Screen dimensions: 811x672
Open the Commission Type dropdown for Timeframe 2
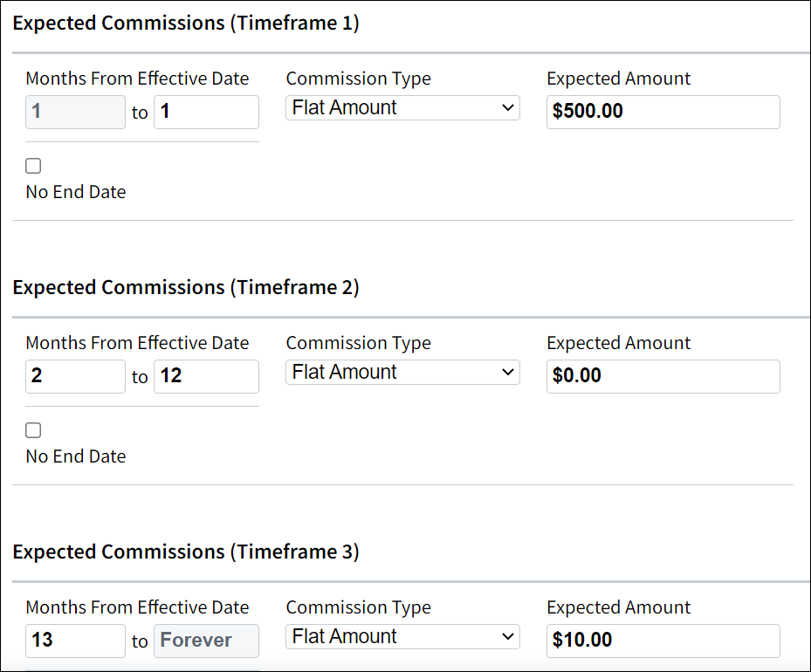pos(402,372)
